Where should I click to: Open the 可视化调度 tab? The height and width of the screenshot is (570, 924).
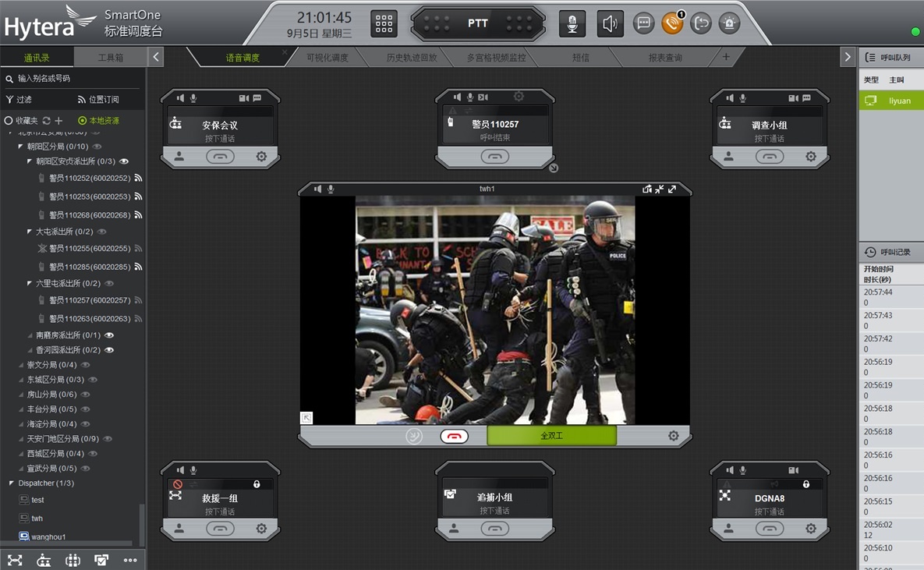(x=327, y=57)
